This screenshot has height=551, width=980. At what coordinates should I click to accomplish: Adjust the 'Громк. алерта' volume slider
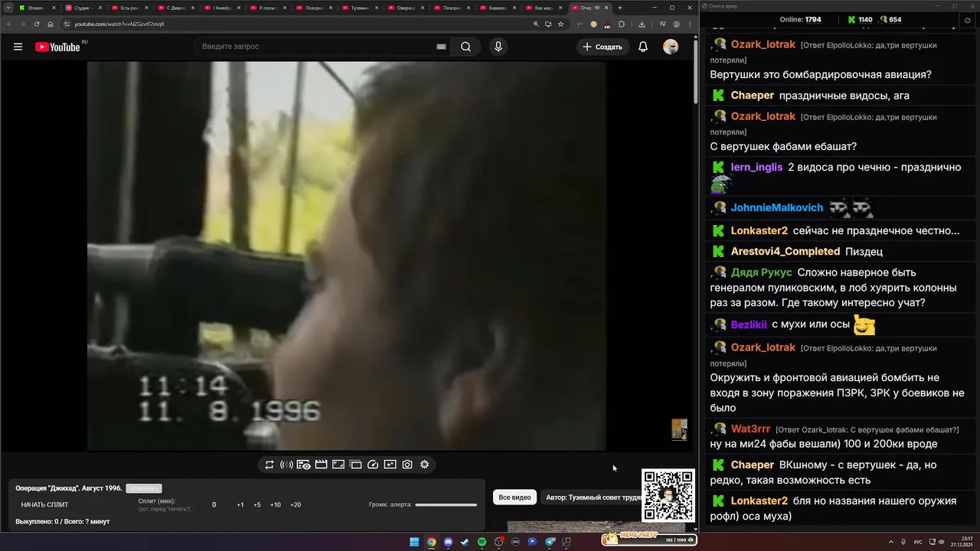[446, 505]
